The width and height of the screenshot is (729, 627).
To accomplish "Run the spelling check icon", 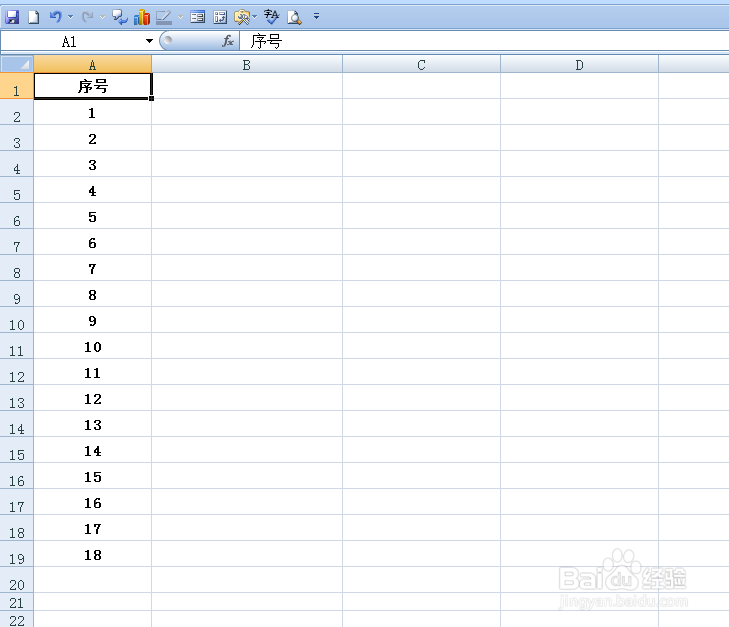I will coord(272,17).
